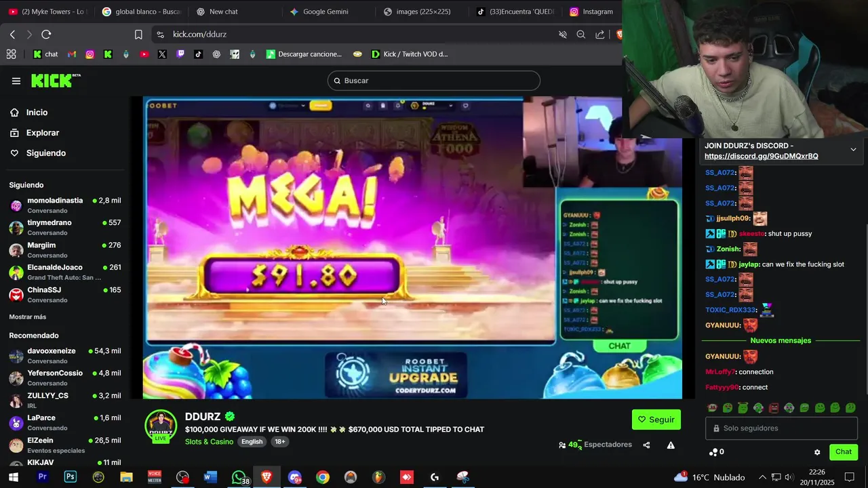Expand Mostrar más in following list
This screenshot has width=868, height=488.
pyautogui.click(x=28, y=317)
